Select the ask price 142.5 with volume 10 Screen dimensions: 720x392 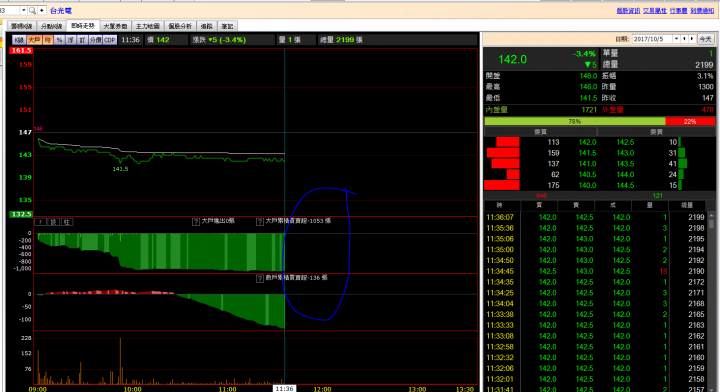[x=657, y=142]
